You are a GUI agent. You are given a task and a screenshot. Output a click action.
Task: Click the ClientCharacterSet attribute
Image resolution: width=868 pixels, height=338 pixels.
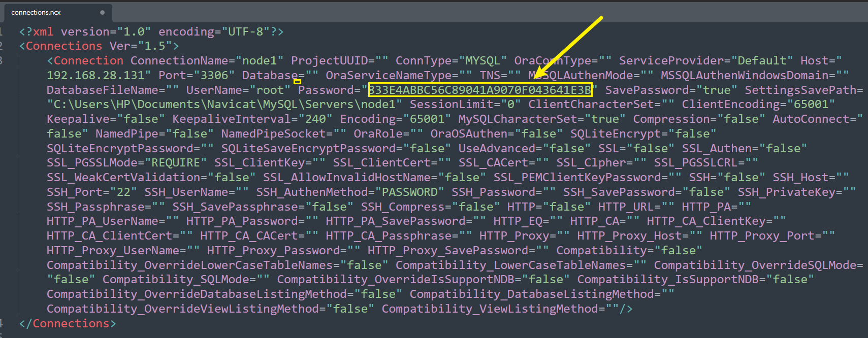[601, 104]
